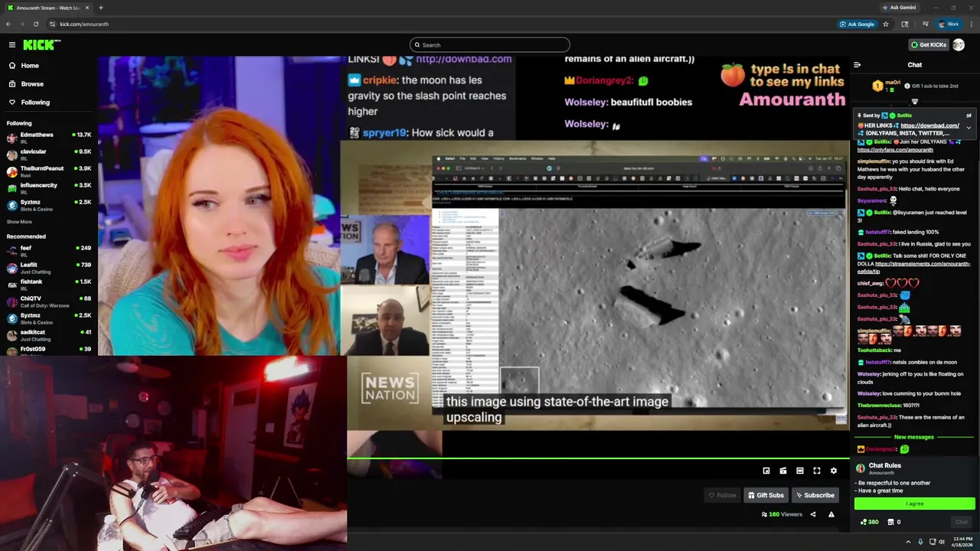
Task: Open Edmatthews channel in Following list
Action: tap(49, 137)
